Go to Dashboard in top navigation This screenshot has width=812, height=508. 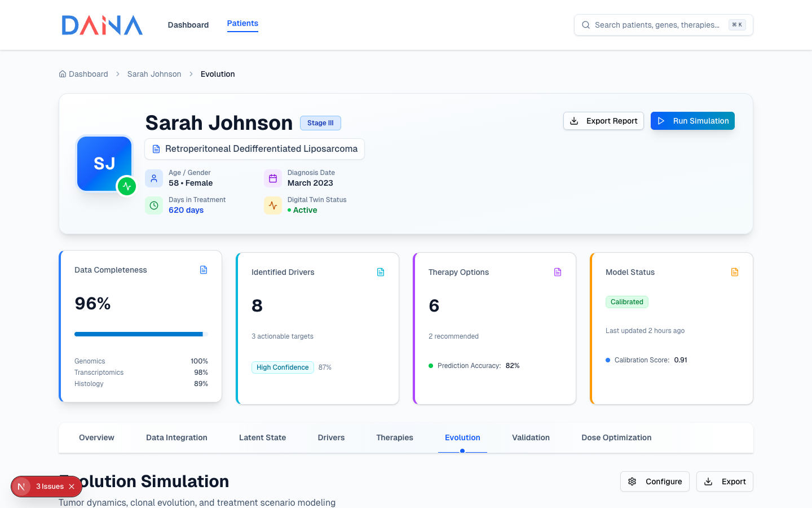[188, 25]
